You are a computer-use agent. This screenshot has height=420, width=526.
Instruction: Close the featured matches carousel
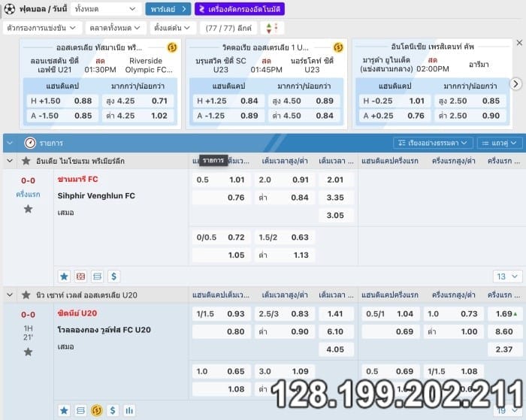click(519, 43)
